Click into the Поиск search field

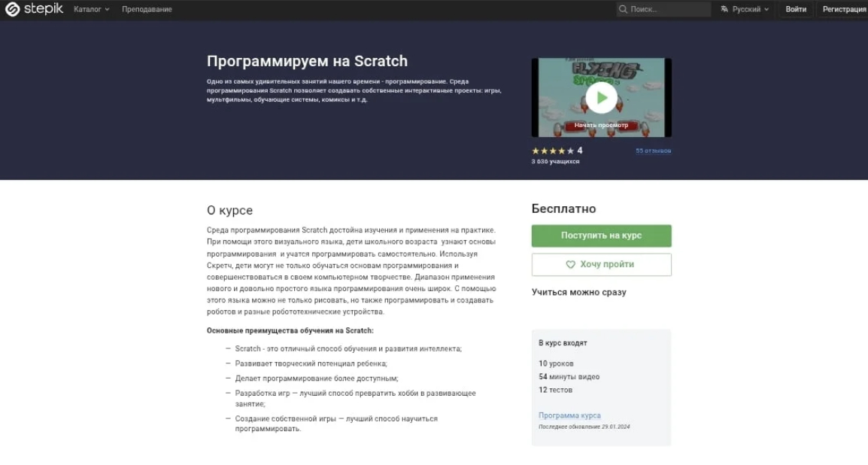pos(663,9)
